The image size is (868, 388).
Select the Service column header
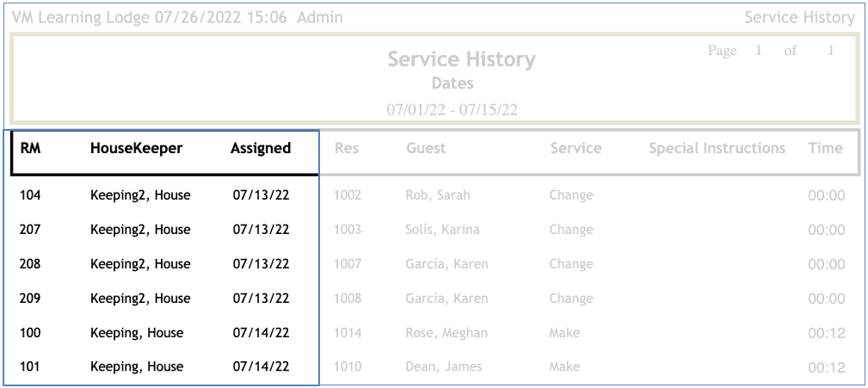tap(576, 148)
